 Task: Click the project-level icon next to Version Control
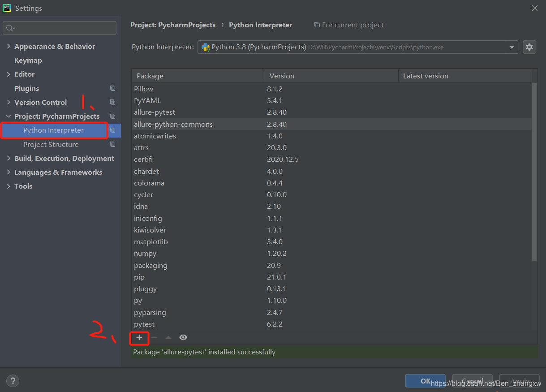(x=112, y=102)
